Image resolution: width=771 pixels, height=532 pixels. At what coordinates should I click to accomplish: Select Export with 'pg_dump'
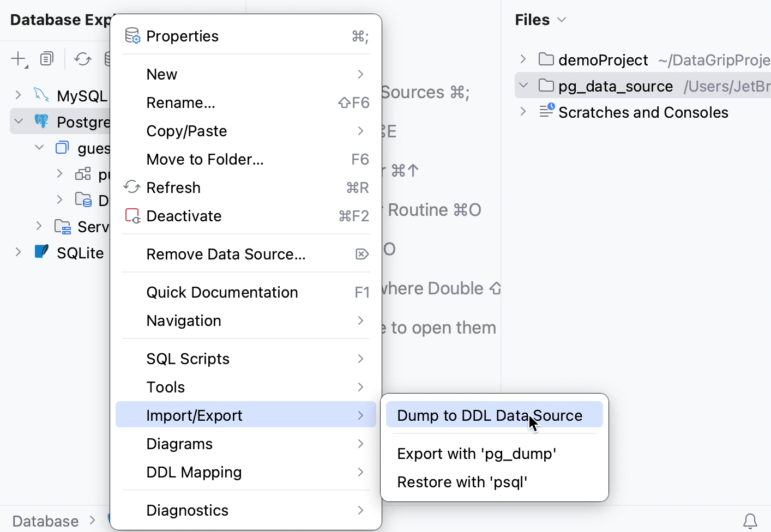click(495, 454)
